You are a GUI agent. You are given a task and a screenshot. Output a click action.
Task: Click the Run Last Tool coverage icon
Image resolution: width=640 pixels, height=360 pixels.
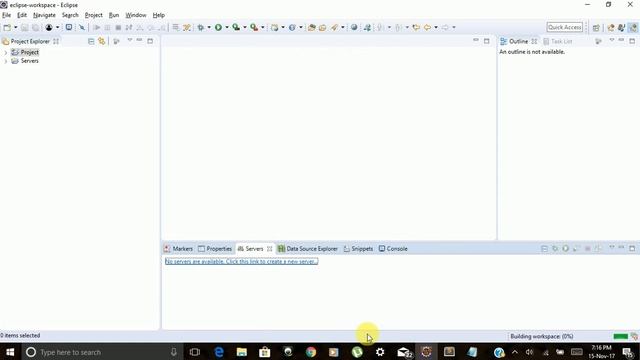236,27
